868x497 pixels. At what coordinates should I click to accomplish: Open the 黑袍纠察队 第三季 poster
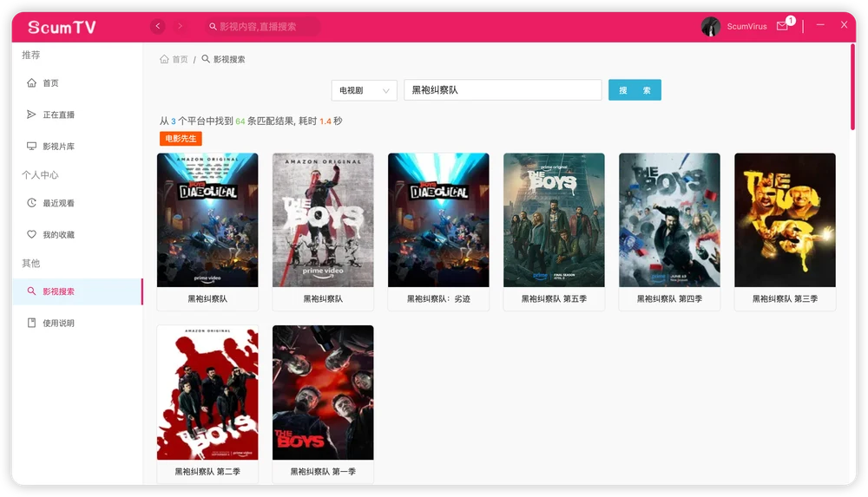(x=785, y=220)
